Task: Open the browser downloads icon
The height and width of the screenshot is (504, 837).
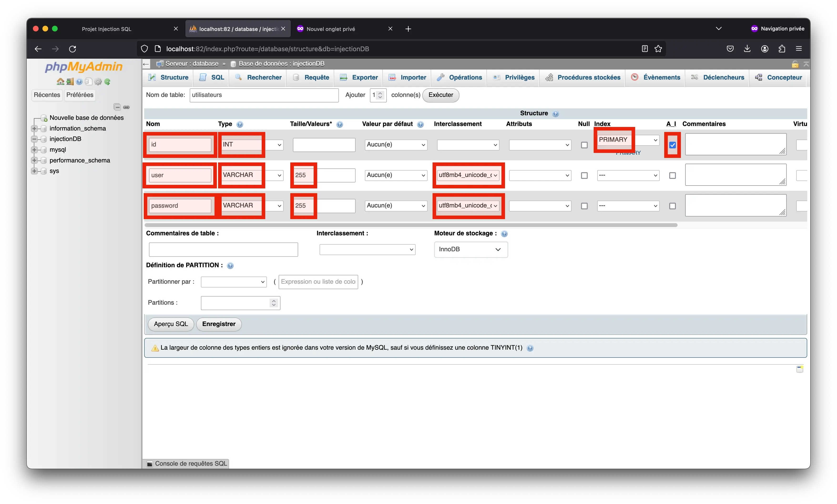Action: coord(747,49)
